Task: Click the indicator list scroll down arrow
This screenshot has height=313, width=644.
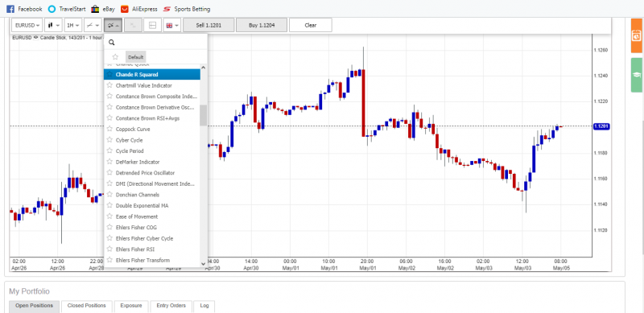Action: click(204, 263)
